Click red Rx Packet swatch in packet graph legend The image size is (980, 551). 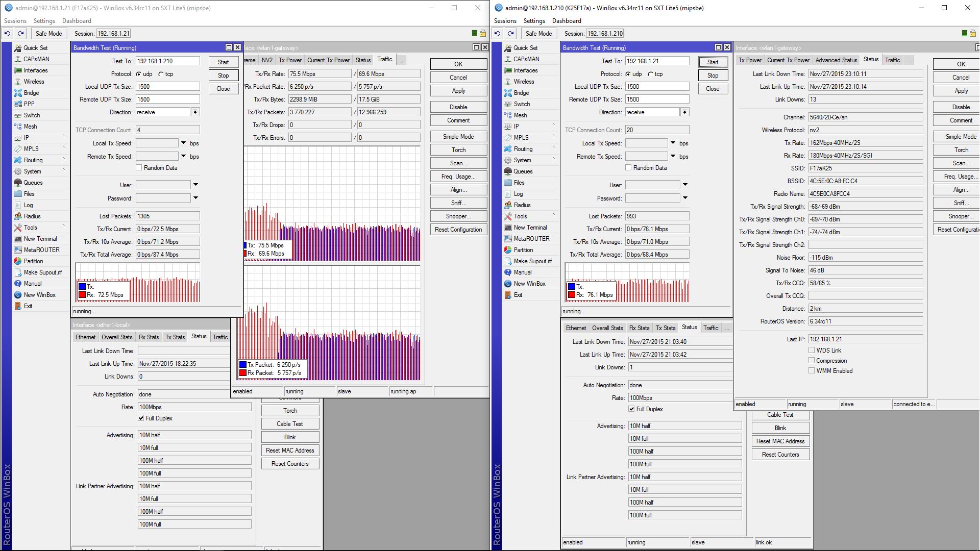tap(243, 373)
